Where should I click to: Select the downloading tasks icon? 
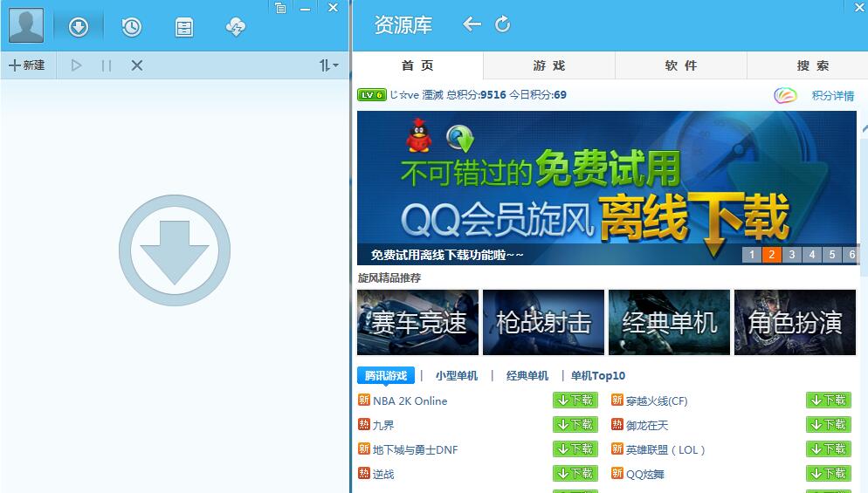78,26
